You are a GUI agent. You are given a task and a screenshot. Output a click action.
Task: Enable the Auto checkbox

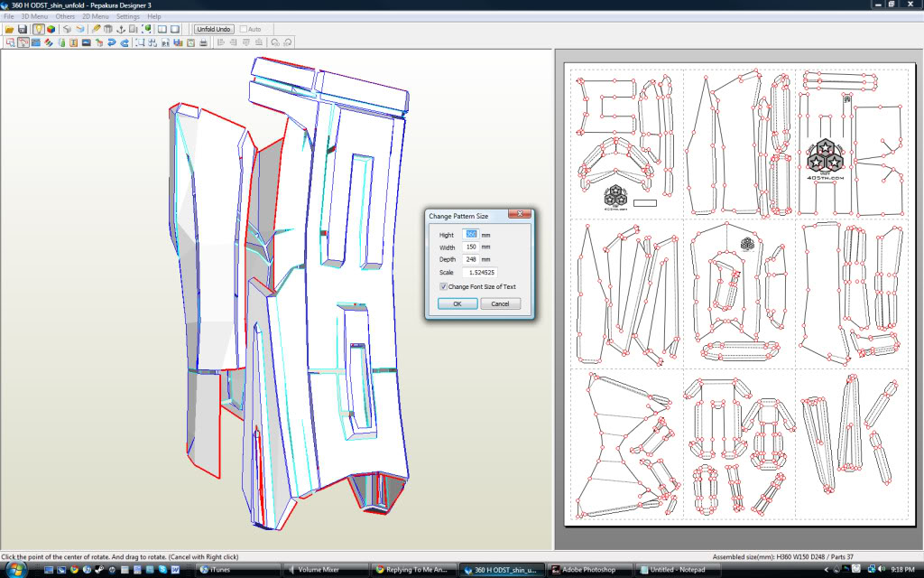point(245,29)
